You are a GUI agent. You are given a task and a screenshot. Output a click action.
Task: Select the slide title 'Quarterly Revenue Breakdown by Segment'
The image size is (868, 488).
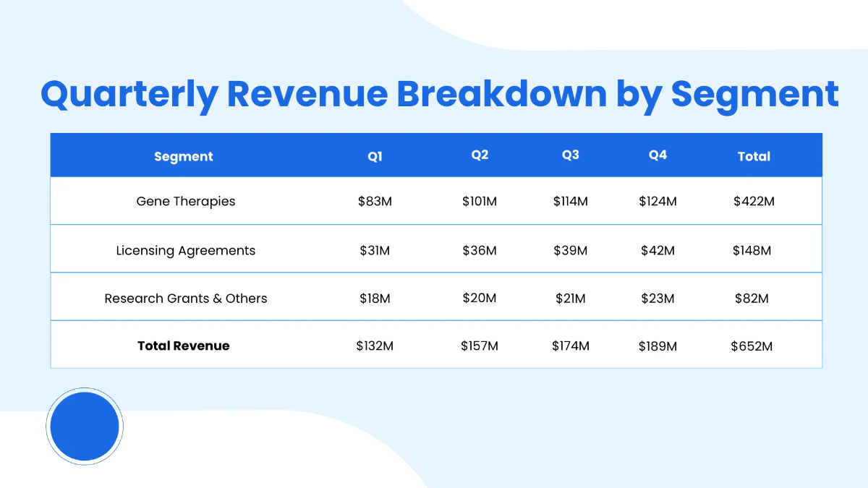[x=439, y=94]
